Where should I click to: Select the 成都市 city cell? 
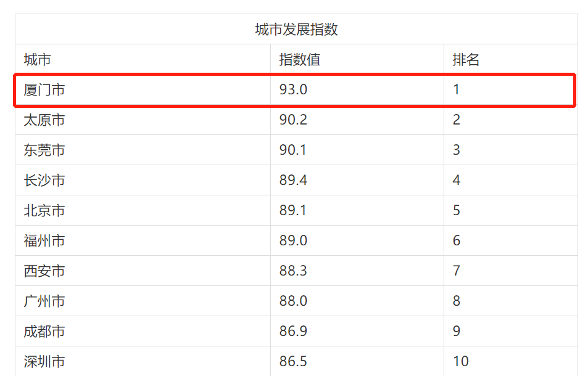point(44,332)
